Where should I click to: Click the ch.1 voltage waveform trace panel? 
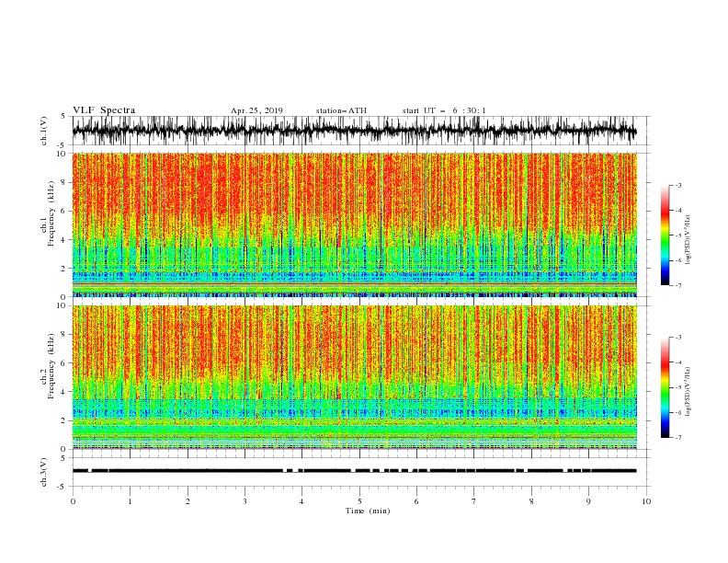[x=354, y=131]
